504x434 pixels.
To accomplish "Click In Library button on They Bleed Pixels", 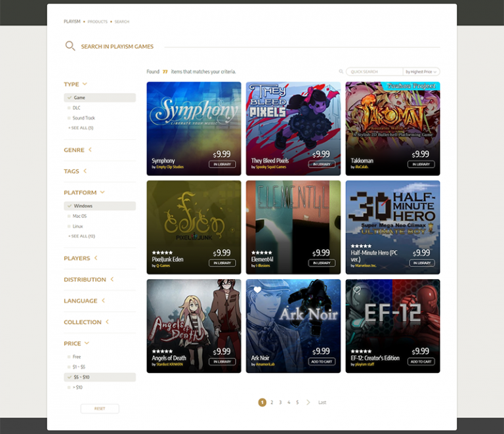I will point(322,164).
